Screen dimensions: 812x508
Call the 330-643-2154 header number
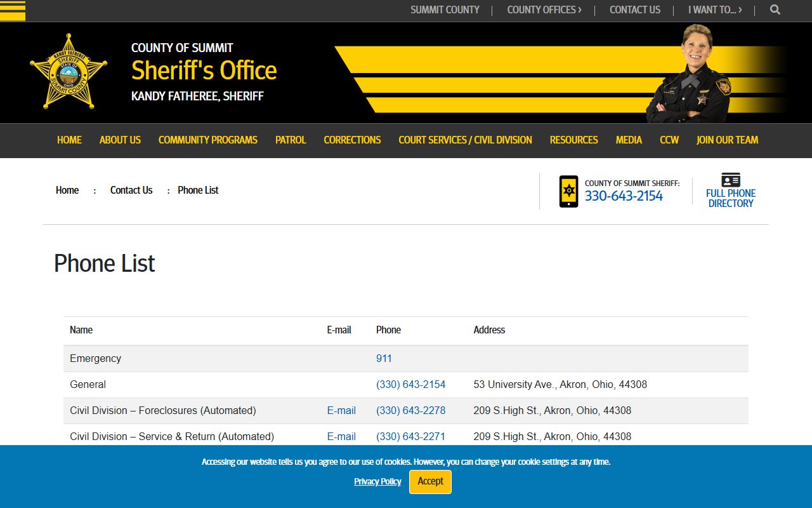click(624, 196)
